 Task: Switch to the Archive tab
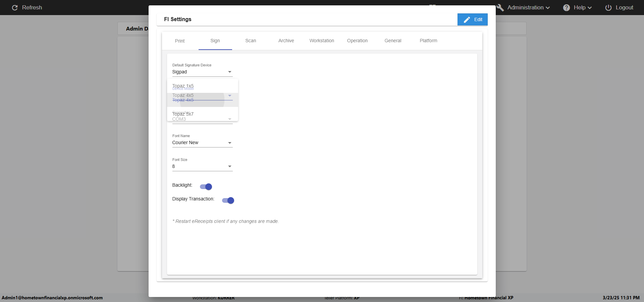tap(286, 41)
